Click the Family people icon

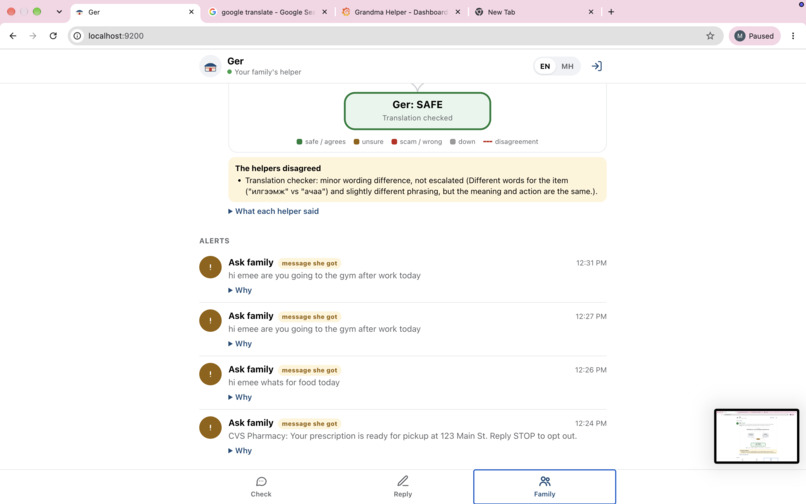[544, 481]
